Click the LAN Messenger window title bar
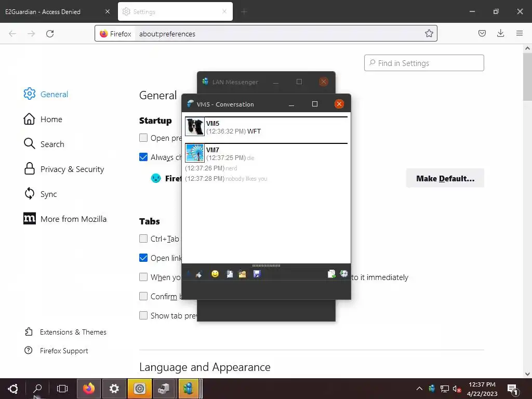 coord(267,82)
